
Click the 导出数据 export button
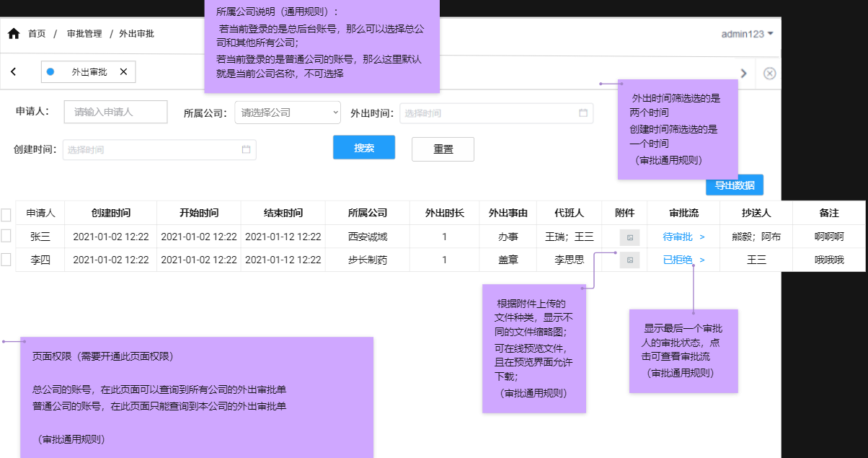click(734, 185)
